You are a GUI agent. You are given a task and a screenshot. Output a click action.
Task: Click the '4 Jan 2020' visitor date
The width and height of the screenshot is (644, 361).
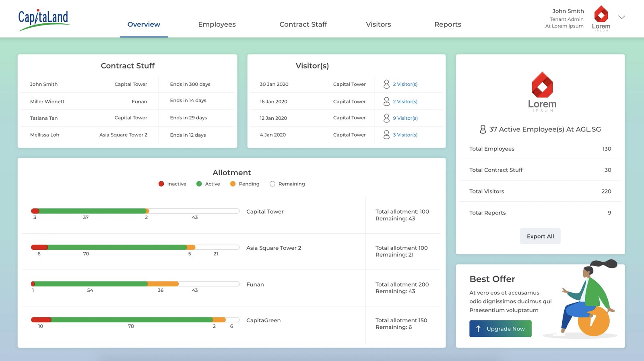(x=272, y=135)
